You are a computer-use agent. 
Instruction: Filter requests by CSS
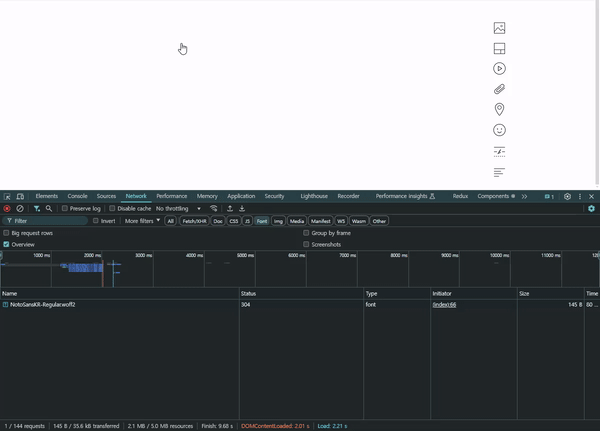point(234,221)
